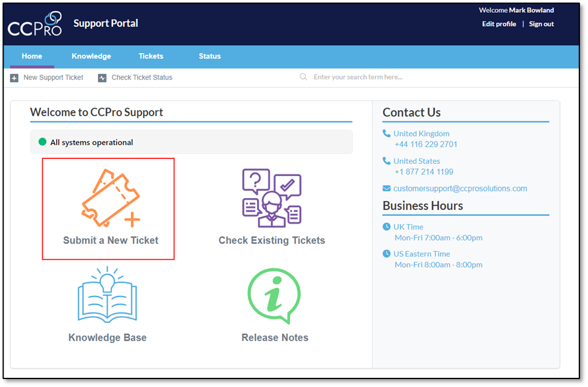This screenshot has width=588, height=387.
Task: Click the Support Portal title
Action: pos(106,24)
